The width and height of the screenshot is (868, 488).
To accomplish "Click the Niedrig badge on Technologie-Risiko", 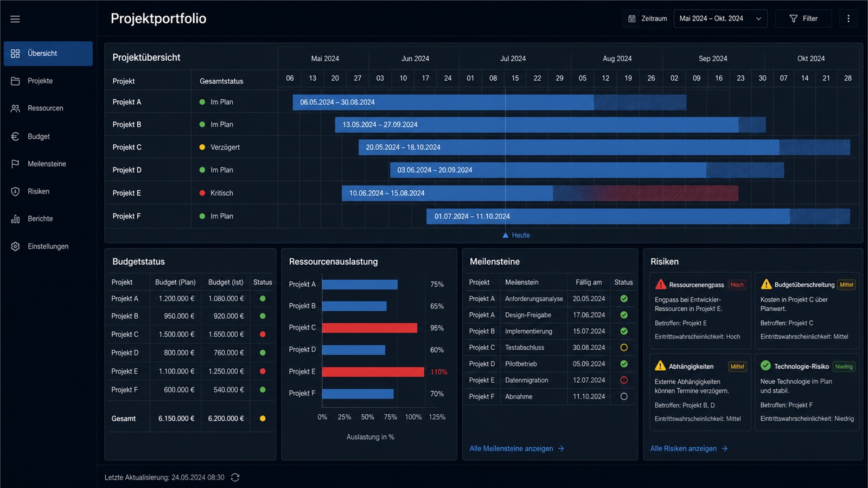I will coord(844,367).
